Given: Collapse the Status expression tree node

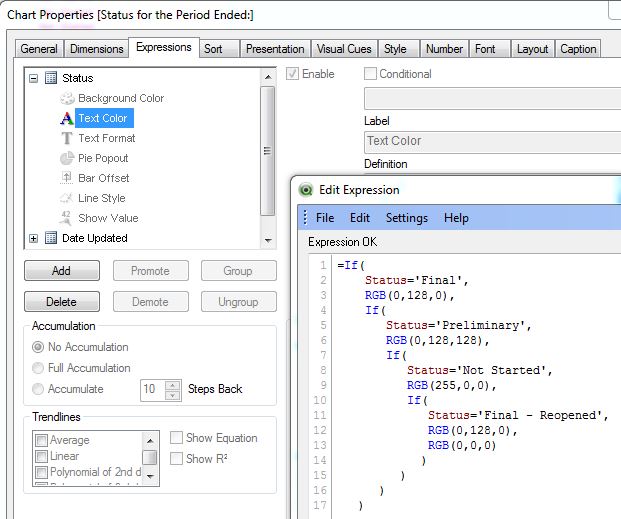Looking at the screenshot, I should pyautogui.click(x=34, y=78).
